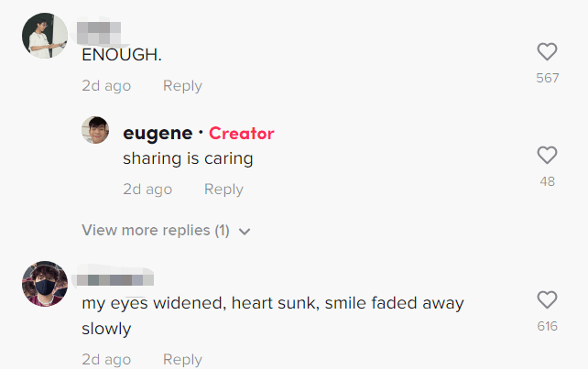The width and height of the screenshot is (588, 369).
Task: Open eugene's creator avatar
Action: pos(96,131)
